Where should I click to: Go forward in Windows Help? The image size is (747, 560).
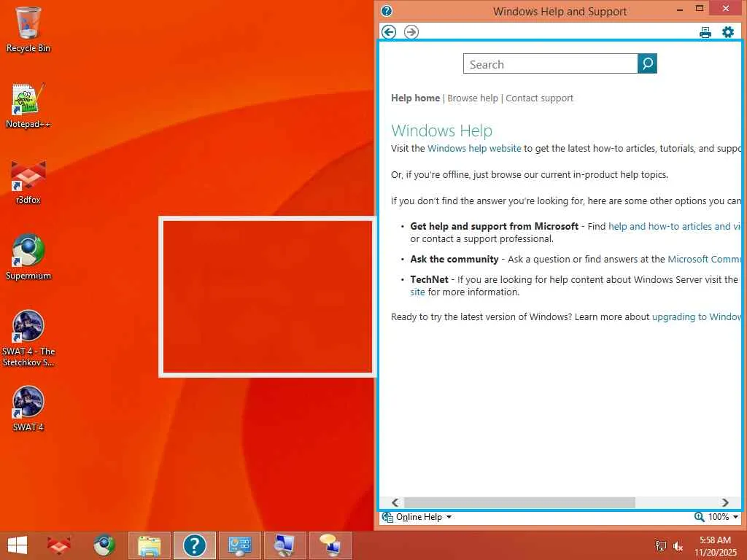click(x=411, y=32)
